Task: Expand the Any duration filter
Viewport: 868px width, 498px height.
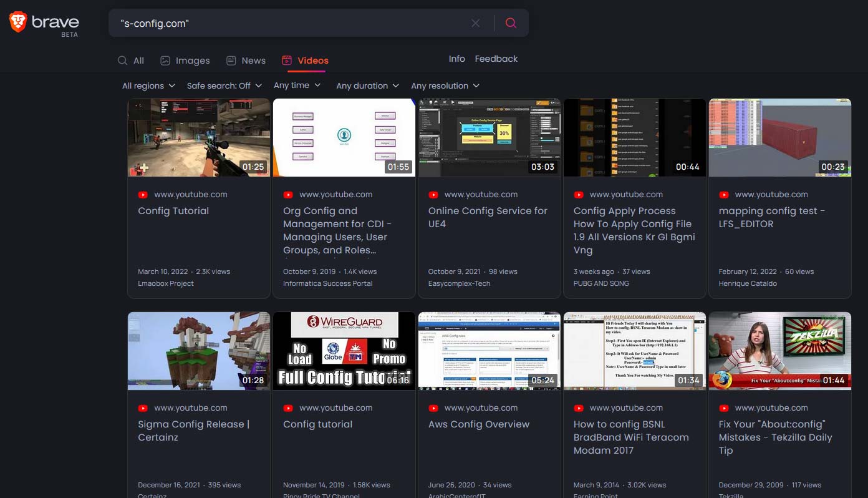Action: click(368, 85)
